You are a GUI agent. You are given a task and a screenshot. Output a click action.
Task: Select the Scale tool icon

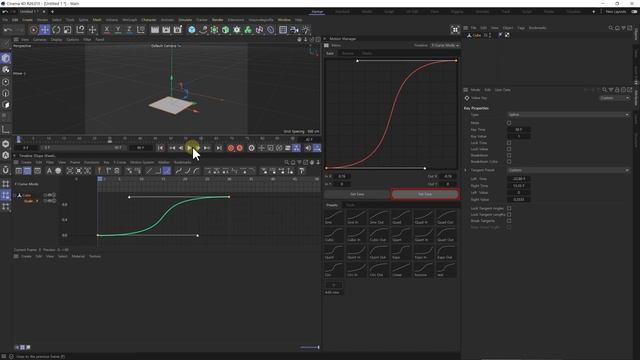tap(68, 29)
